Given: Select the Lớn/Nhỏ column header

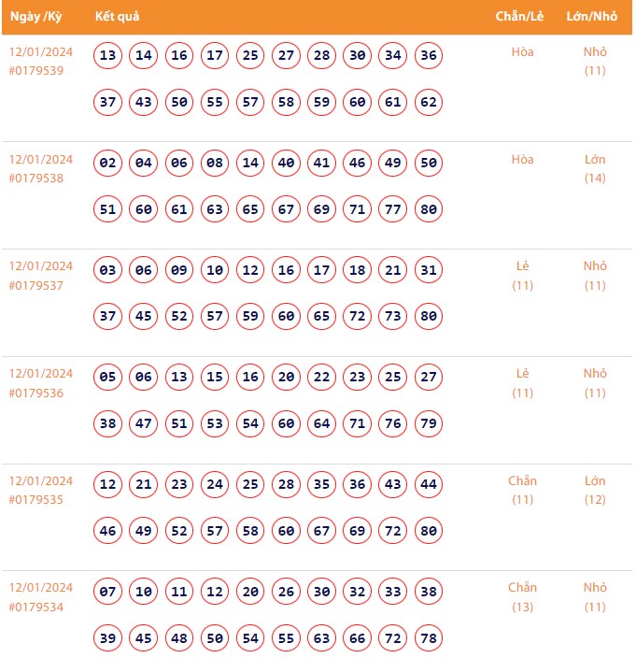Looking at the screenshot, I should pos(591,18).
